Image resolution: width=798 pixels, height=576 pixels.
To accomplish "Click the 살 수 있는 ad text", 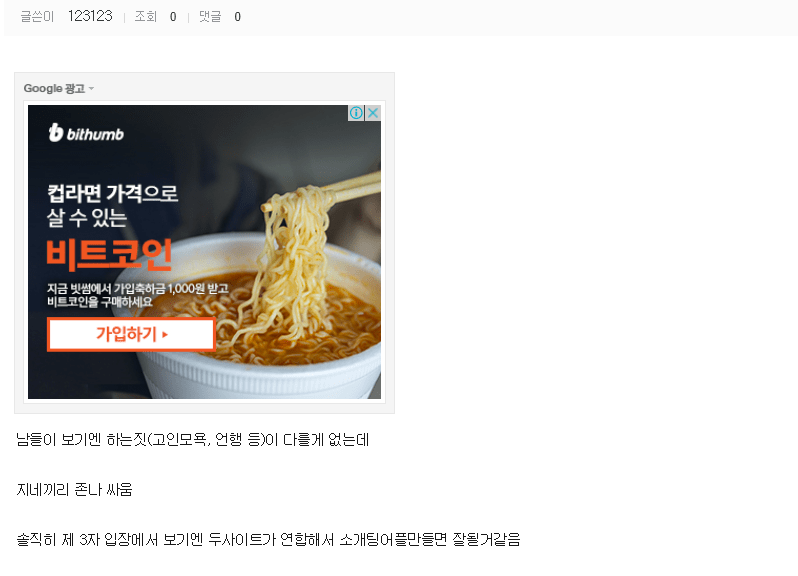I will (87, 218).
